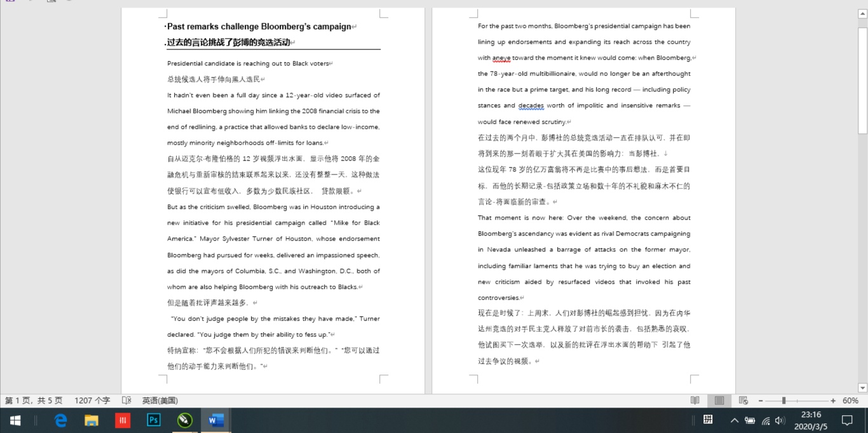Launch Microsoft Edge from the taskbar

click(60, 420)
